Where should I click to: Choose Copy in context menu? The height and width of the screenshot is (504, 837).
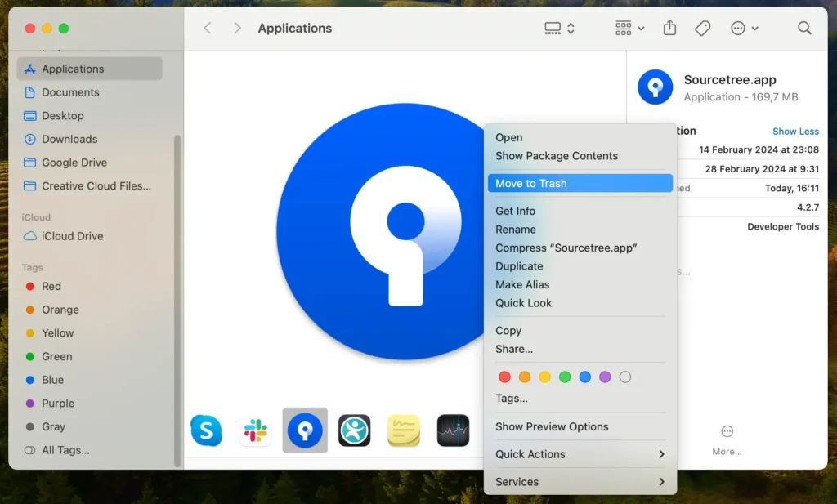coord(580,331)
